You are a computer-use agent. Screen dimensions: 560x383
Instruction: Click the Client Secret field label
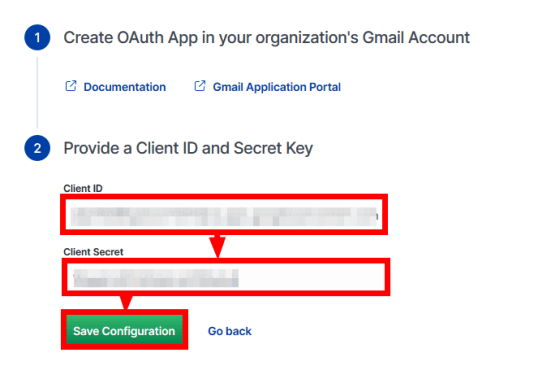(93, 252)
